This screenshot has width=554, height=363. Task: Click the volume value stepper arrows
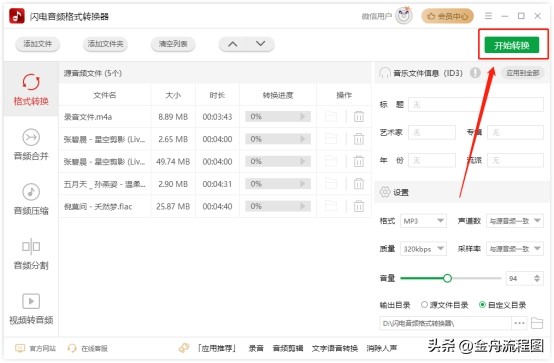pyautogui.click(x=537, y=279)
